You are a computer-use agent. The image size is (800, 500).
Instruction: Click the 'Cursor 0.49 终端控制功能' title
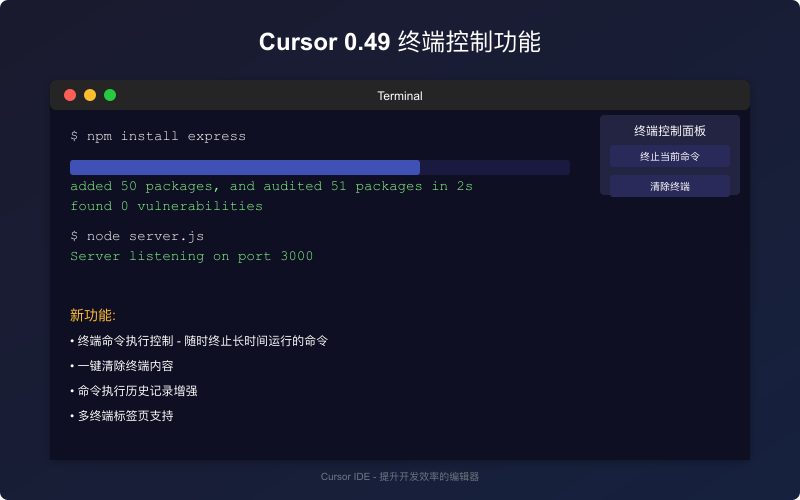tap(400, 42)
